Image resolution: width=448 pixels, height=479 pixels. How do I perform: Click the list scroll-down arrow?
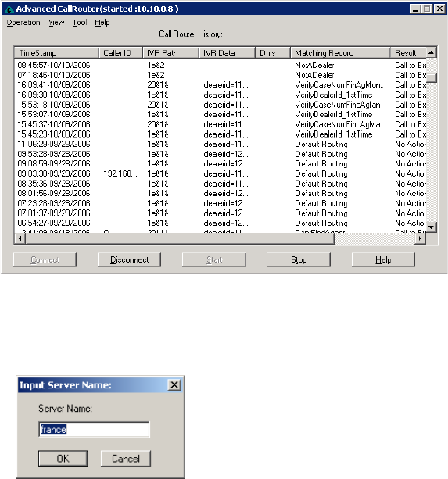pyautogui.click(x=432, y=227)
